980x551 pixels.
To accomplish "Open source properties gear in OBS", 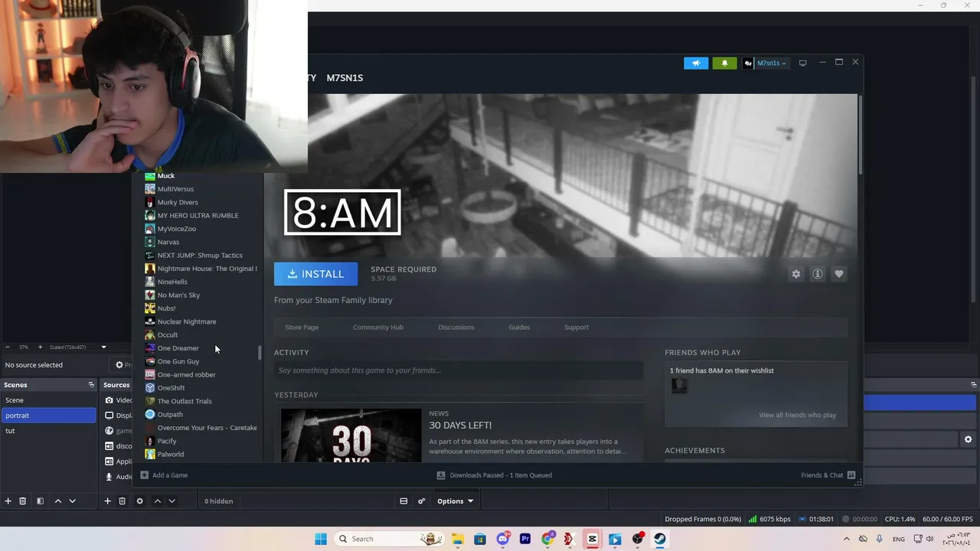I will tap(139, 501).
